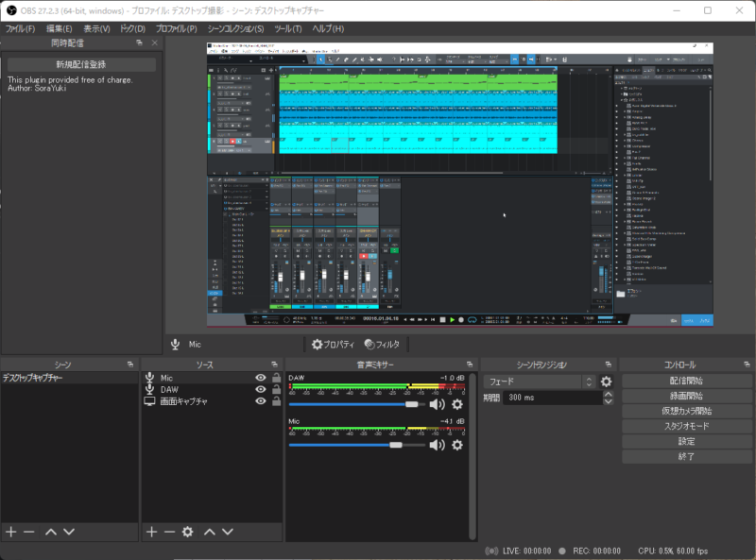Open source properties gear in ソース panel
Viewport: 756px width, 560px height.
(x=187, y=532)
